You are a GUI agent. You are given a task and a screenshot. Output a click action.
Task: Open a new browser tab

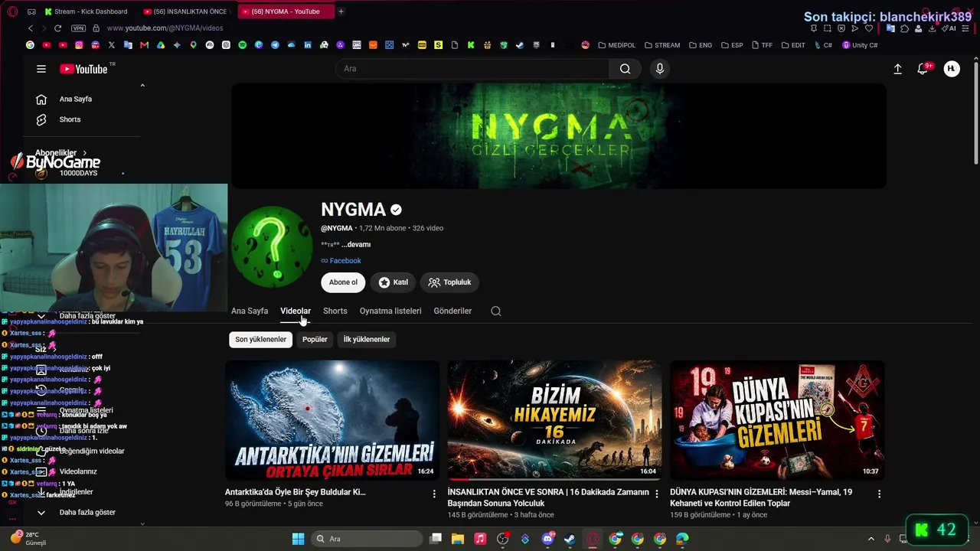[x=341, y=11]
